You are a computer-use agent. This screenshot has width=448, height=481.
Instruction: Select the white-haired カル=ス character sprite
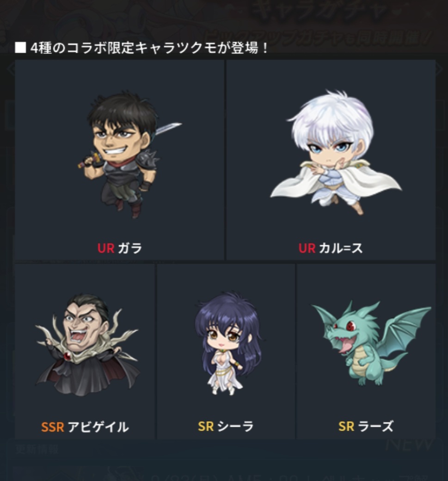pyautogui.click(x=335, y=153)
